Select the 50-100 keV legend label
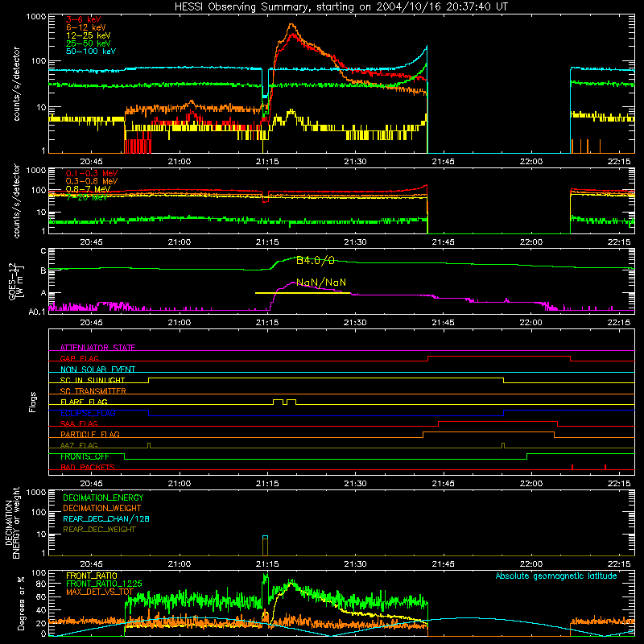This screenshot has height=644, width=644. click(x=91, y=52)
